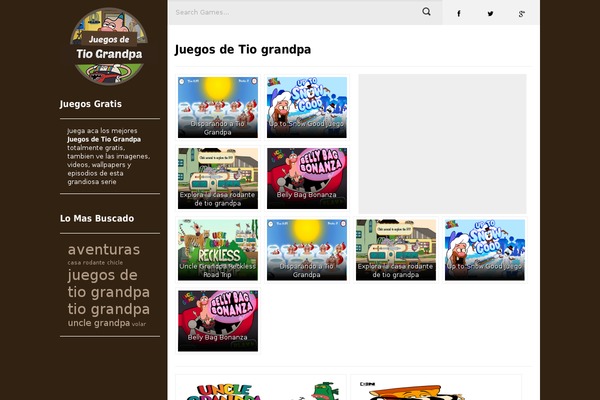
Task: Open the Uncle Grandpa logo image below
Action: pyautogui.click(x=261, y=388)
